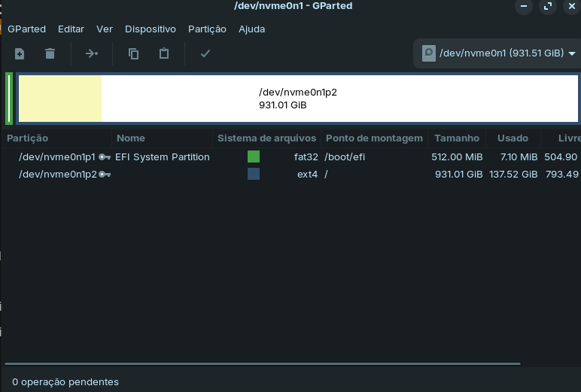Click the Copy partition icon
Viewport: 581px width, 392px height.
(133, 53)
